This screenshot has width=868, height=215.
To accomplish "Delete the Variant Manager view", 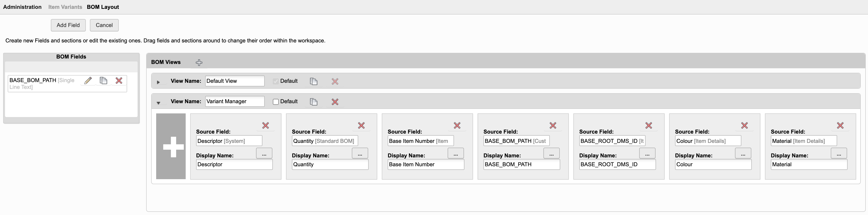I will click(335, 102).
